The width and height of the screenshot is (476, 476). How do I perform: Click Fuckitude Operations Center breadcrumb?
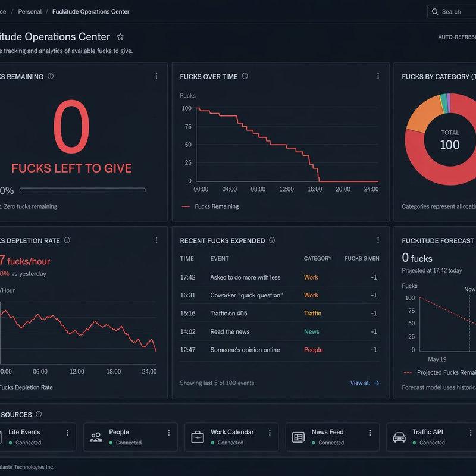click(x=91, y=11)
